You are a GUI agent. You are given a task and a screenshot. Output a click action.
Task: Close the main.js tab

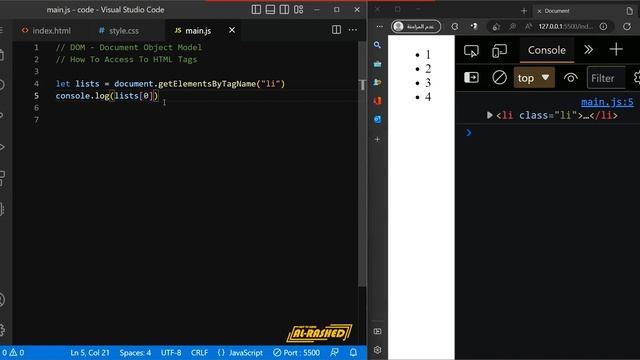232,30
